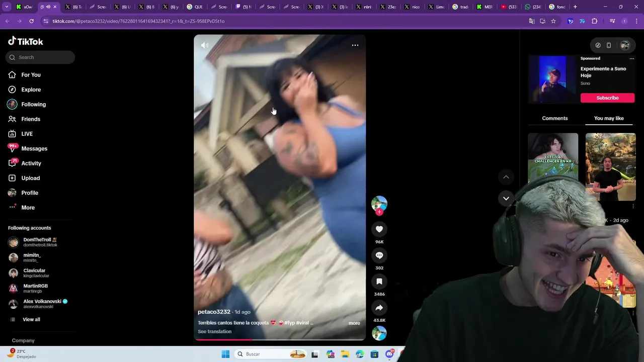Open comments with speech bubble icon
Image resolution: width=644 pixels, height=362 pixels.
point(379,255)
